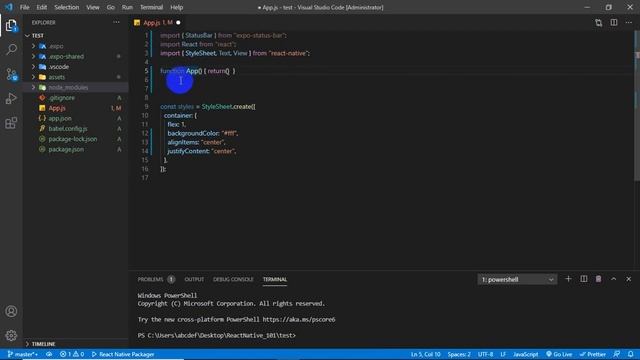
Task: Open the Source Control view icon
Action: tap(11, 74)
